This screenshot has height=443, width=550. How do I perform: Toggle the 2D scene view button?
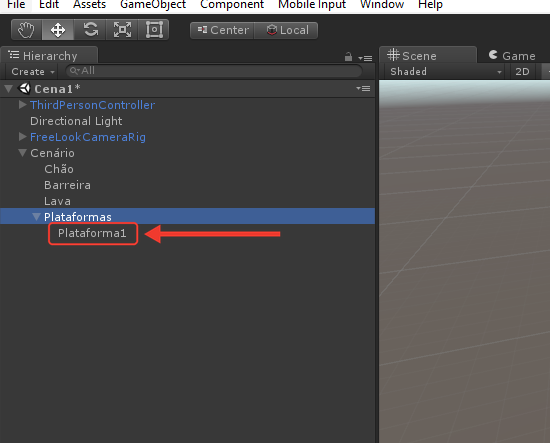[522, 72]
